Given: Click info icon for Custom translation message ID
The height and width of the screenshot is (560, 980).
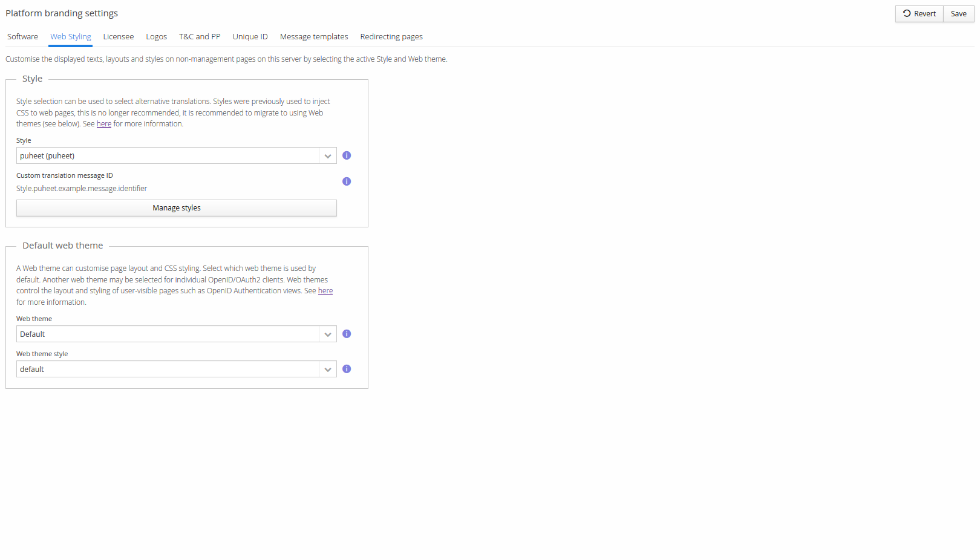Looking at the screenshot, I should [x=347, y=181].
